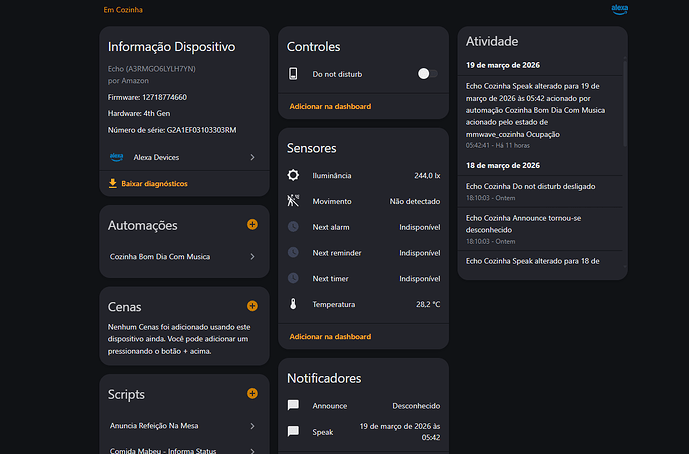This screenshot has height=454, width=689.
Task: Click Echo (A3RMGO6LYLH7YN) model text
Action: pos(152,69)
